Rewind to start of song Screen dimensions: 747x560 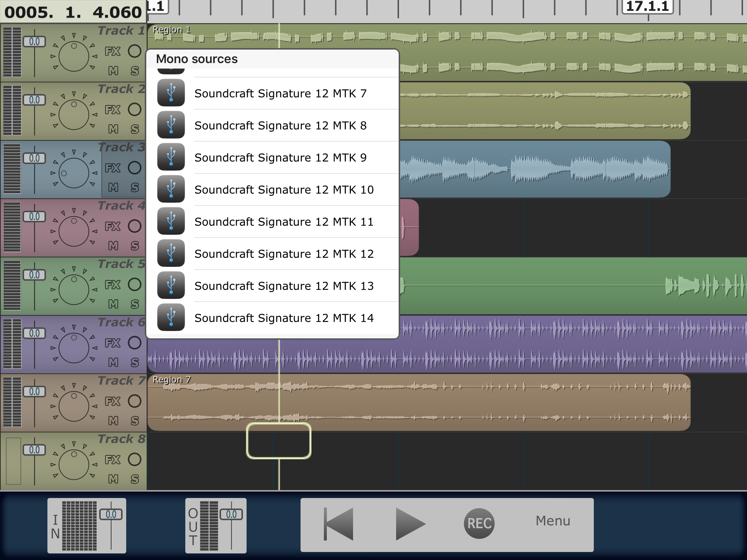pos(338,524)
